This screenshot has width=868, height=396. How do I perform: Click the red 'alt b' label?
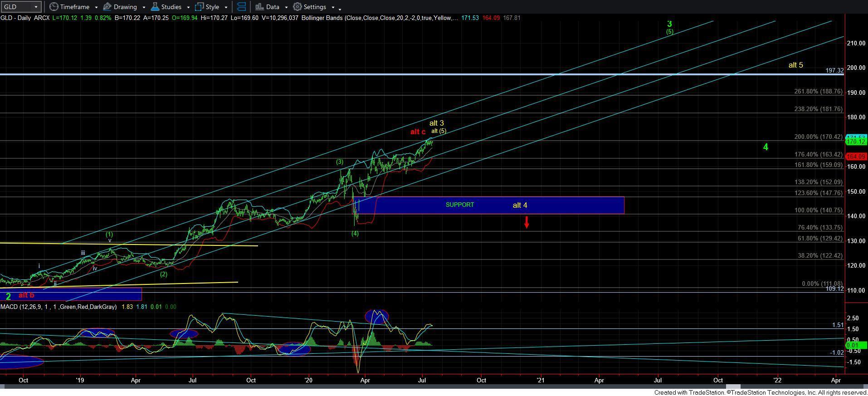(x=26, y=295)
